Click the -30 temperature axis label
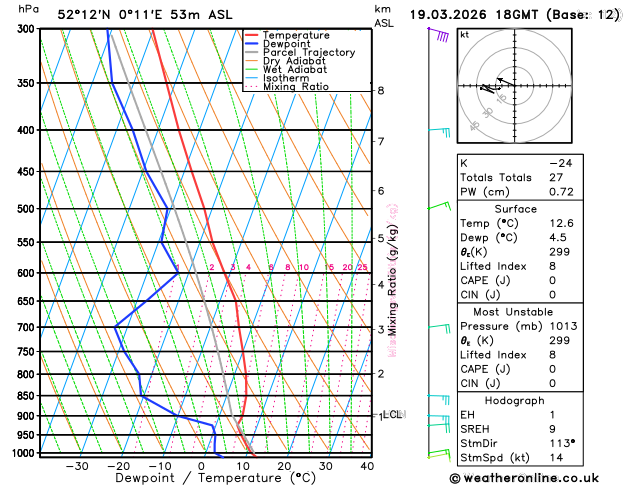 pyautogui.click(x=77, y=466)
